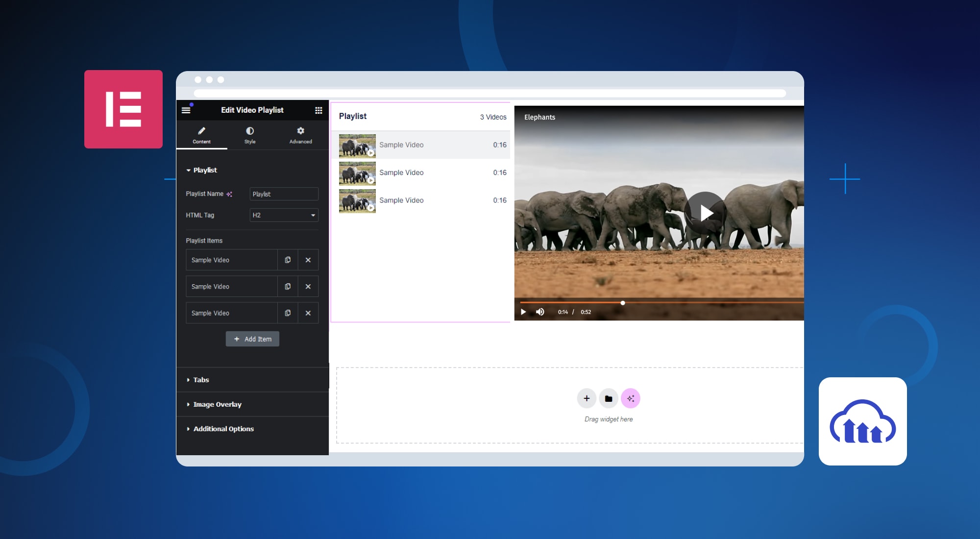Click the plus icon to add new section
Image resolution: width=980 pixels, height=539 pixels.
(587, 398)
